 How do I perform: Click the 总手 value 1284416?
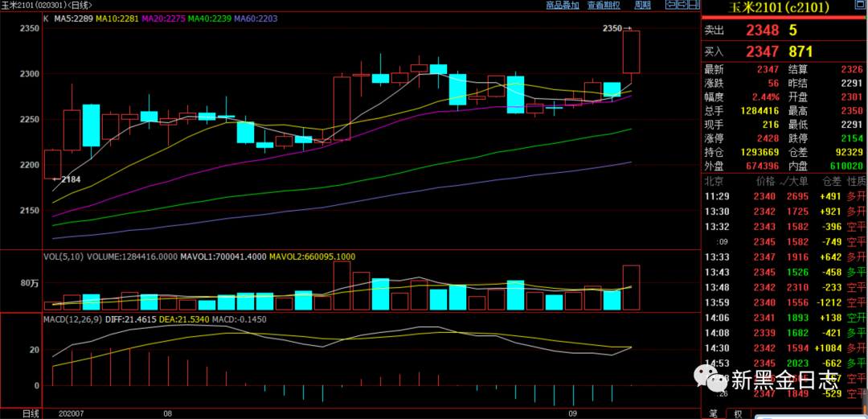pyautogui.click(x=759, y=111)
